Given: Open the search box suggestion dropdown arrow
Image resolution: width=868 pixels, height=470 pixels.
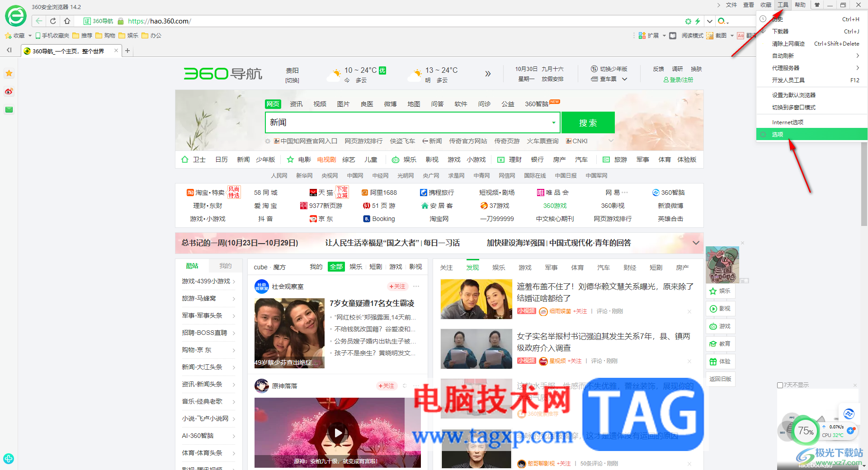Looking at the screenshot, I should pyautogui.click(x=554, y=122).
